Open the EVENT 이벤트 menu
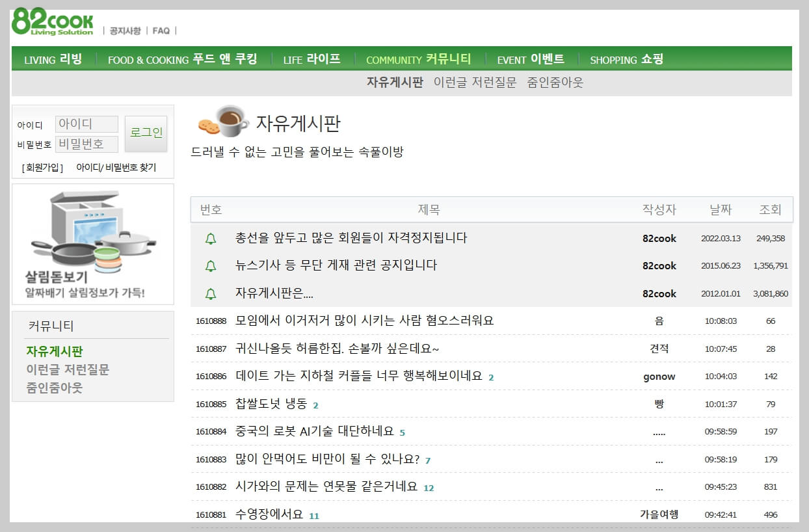The height and width of the screenshot is (532, 809). click(530, 59)
